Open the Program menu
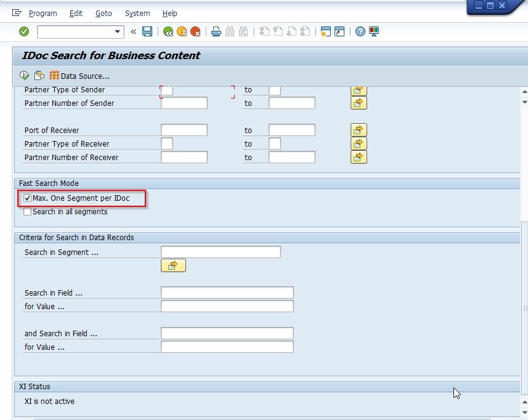The image size is (528, 420). [x=43, y=13]
